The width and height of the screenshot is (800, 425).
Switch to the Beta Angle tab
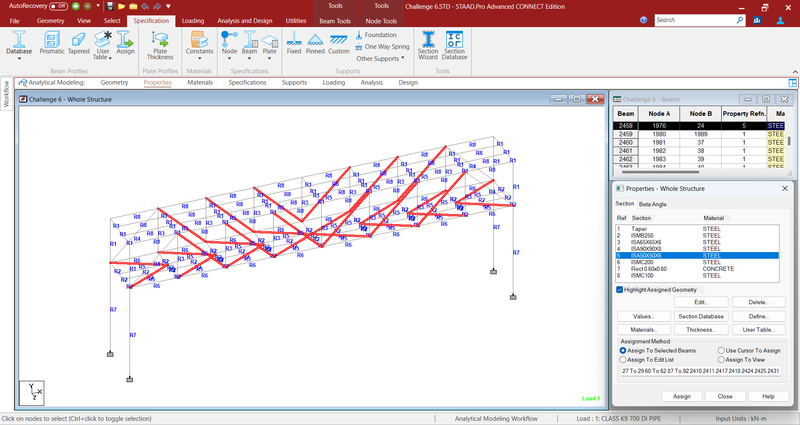(653, 204)
